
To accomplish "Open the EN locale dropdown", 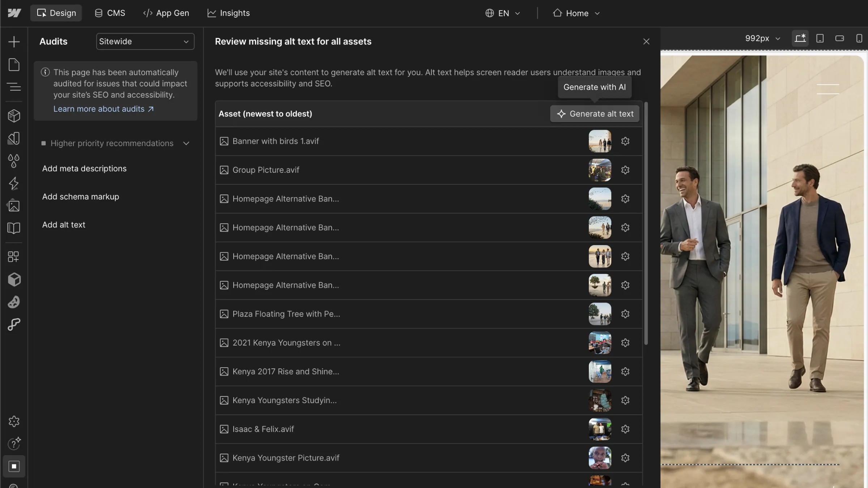I will coord(503,13).
